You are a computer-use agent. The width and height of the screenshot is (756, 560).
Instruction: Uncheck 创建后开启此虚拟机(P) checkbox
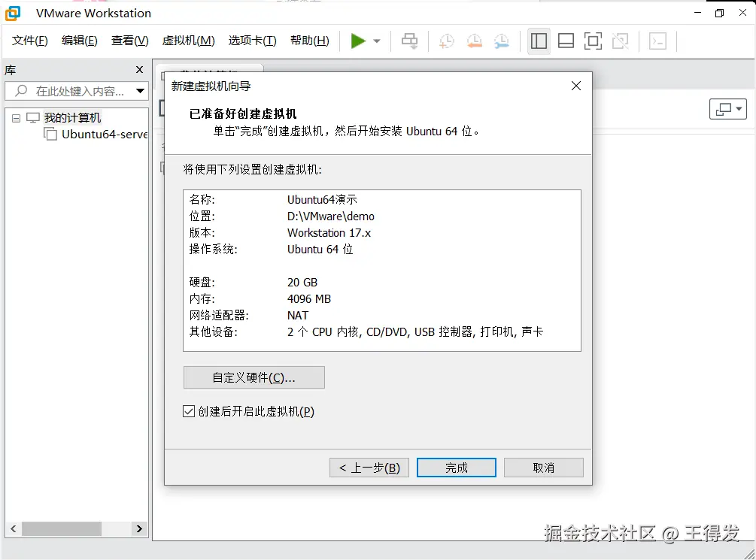coord(189,411)
